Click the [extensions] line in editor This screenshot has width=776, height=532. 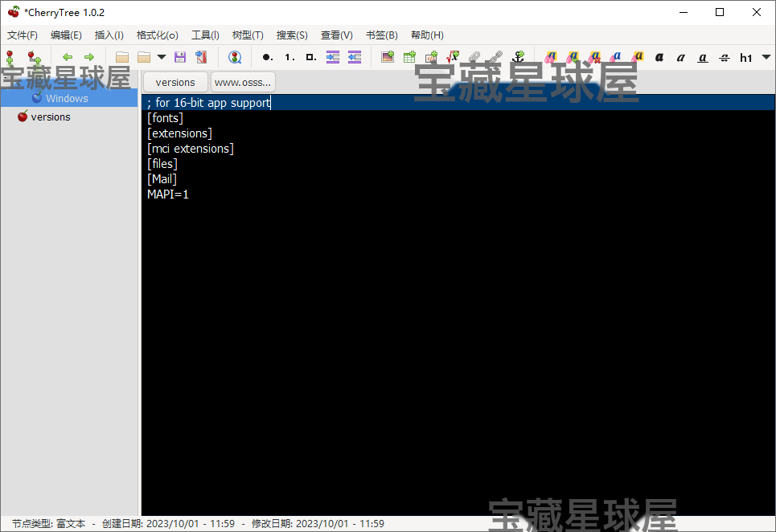click(x=179, y=133)
